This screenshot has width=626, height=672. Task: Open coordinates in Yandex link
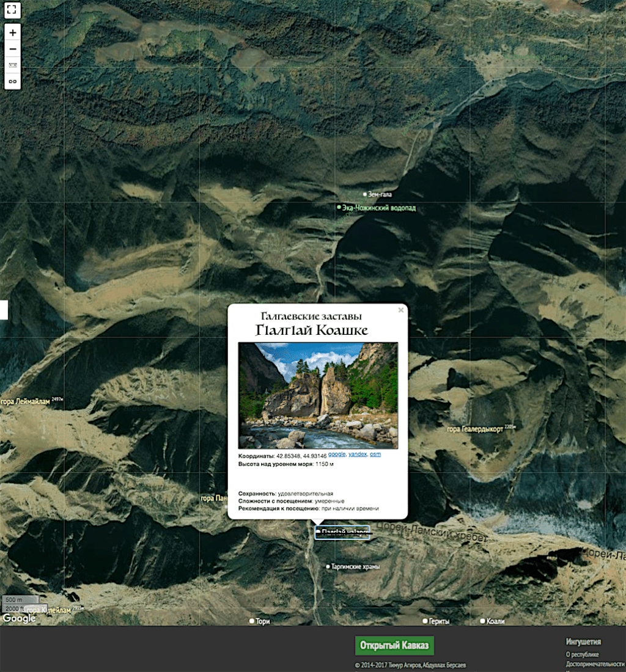pos(358,455)
